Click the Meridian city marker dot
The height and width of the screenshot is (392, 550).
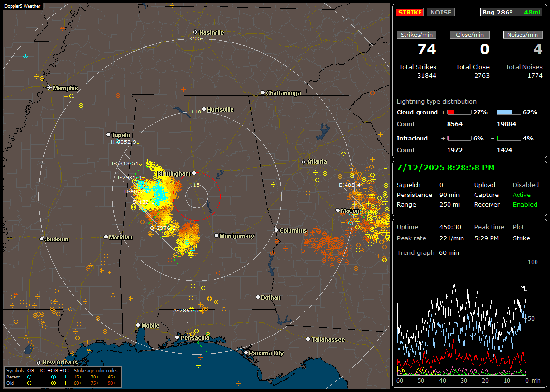coord(105,237)
